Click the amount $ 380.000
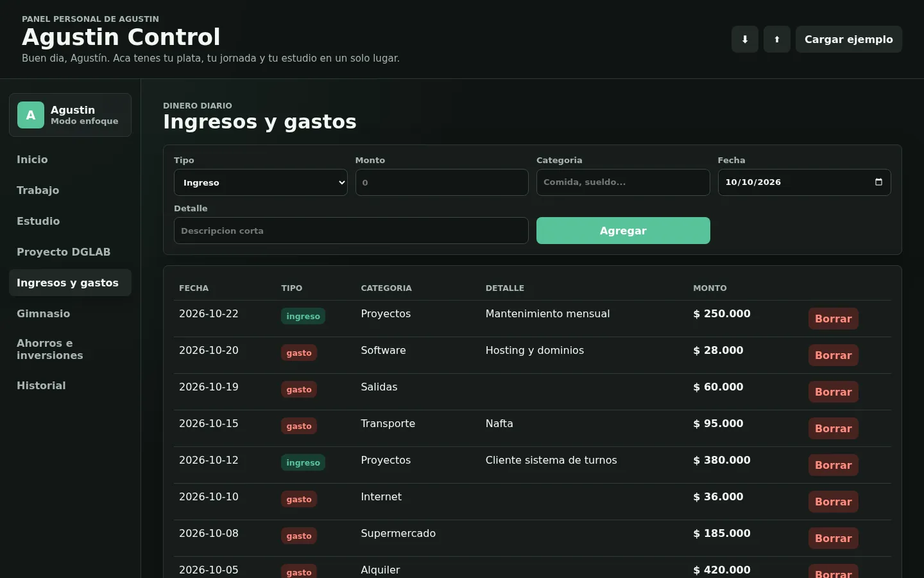The height and width of the screenshot is (578, 924). (x=722, y=460)
